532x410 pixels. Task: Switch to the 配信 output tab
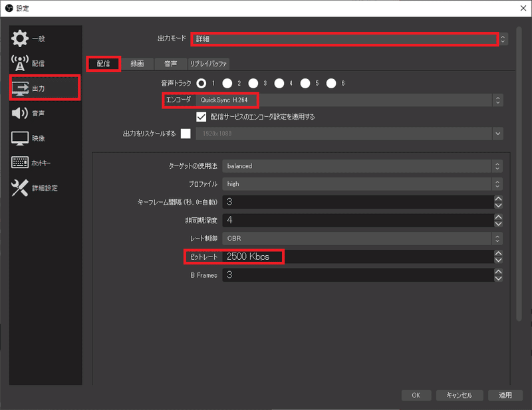tap(104, 63)
